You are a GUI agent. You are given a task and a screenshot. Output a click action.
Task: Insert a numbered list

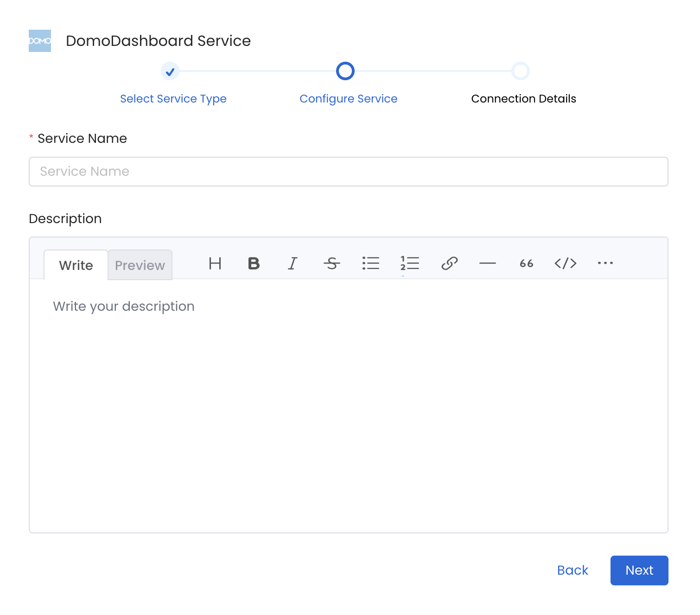pos(410,264)
